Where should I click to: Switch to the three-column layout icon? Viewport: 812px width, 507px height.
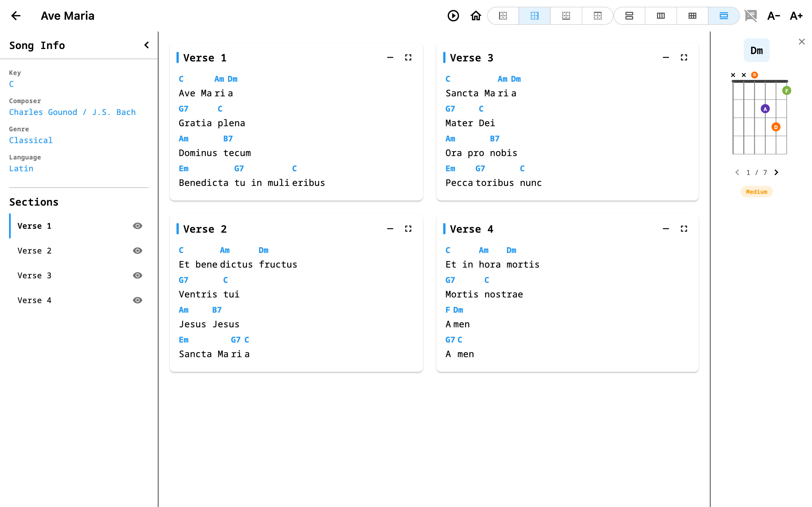660,16
